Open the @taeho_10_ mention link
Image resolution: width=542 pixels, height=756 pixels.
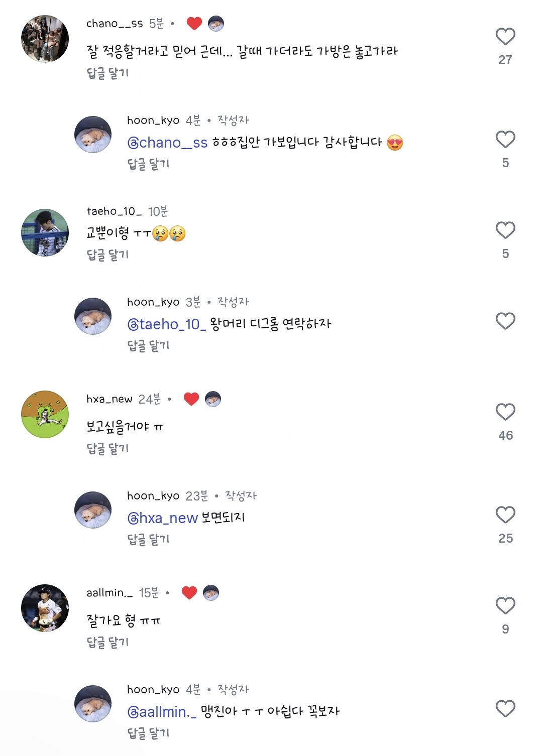tap(166, 325)
